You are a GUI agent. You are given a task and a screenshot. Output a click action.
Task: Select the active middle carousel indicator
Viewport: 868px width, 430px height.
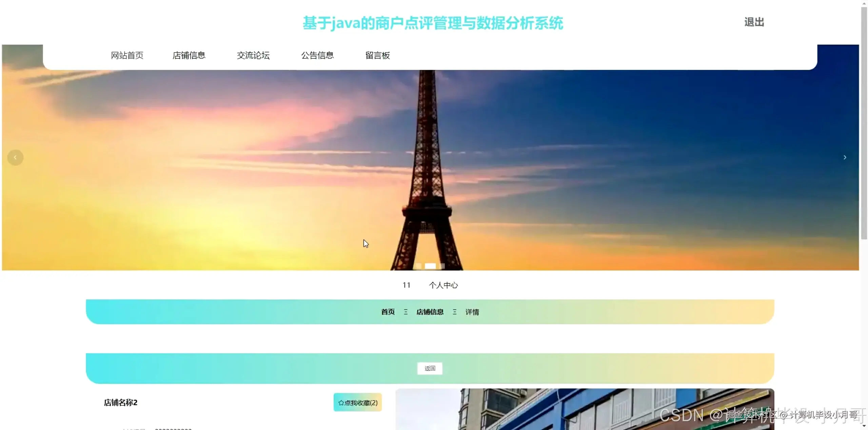pos(430,266)
